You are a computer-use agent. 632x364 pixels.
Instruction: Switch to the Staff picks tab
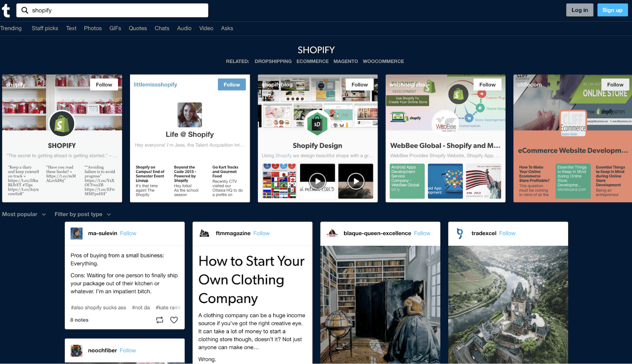pyautogui.click(x=45, y=28)
